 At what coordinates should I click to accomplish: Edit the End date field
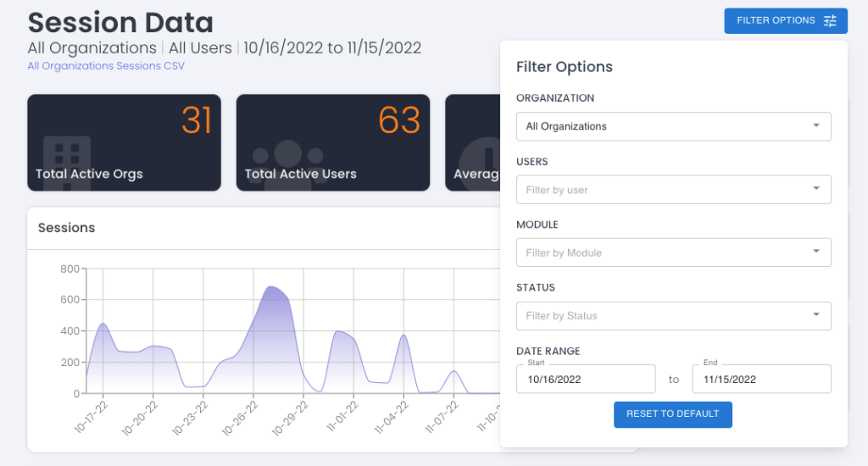[761, 380]
